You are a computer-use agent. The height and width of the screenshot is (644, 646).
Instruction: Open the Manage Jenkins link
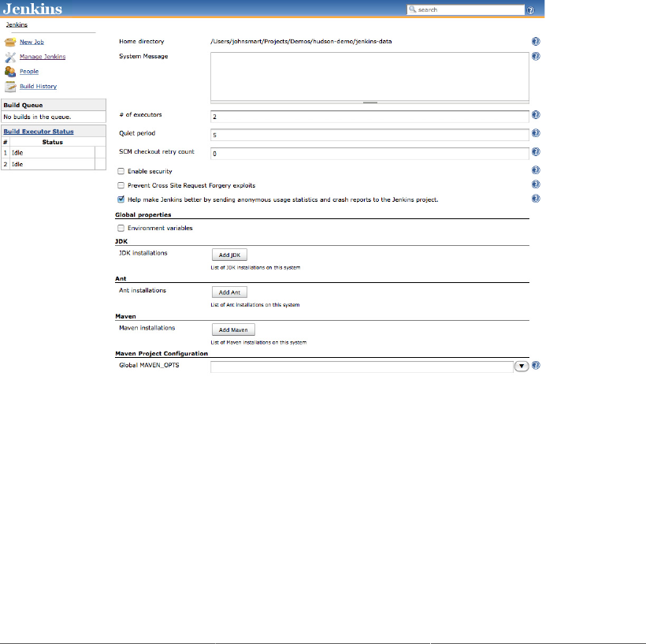(x=43, y=57)
